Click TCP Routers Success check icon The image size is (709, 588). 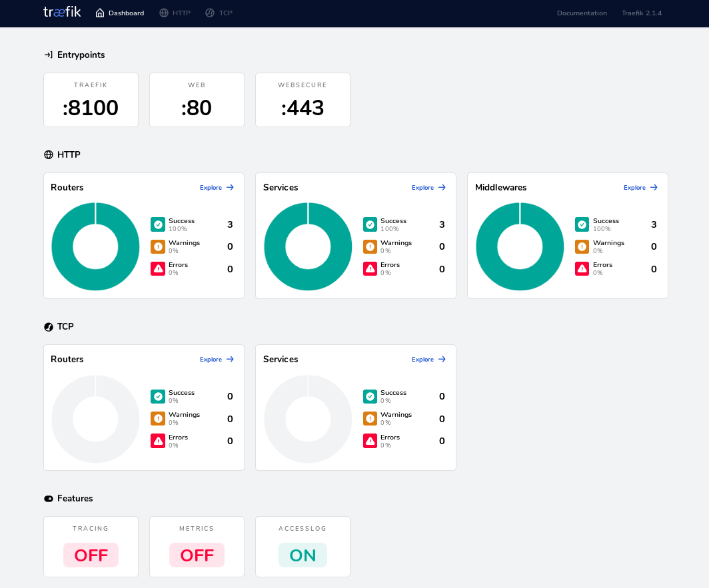(x=158, y=396)
